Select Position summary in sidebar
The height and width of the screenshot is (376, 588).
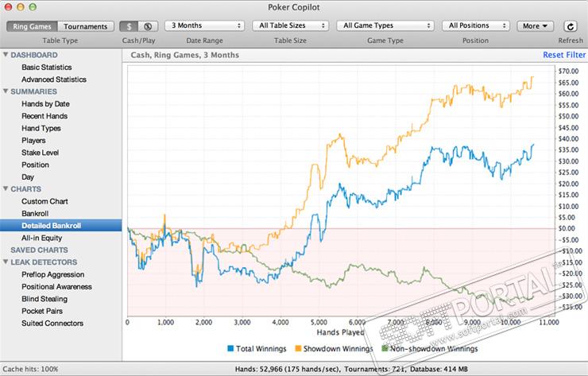click(35, 165)
